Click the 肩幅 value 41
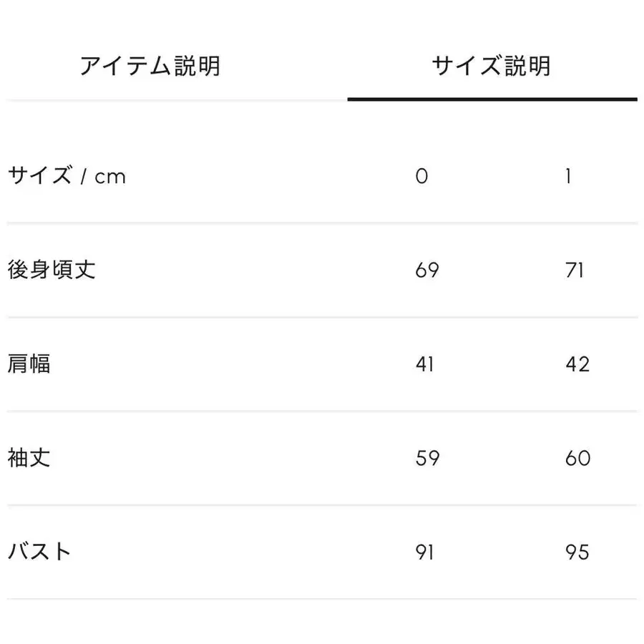 point(427,364)
